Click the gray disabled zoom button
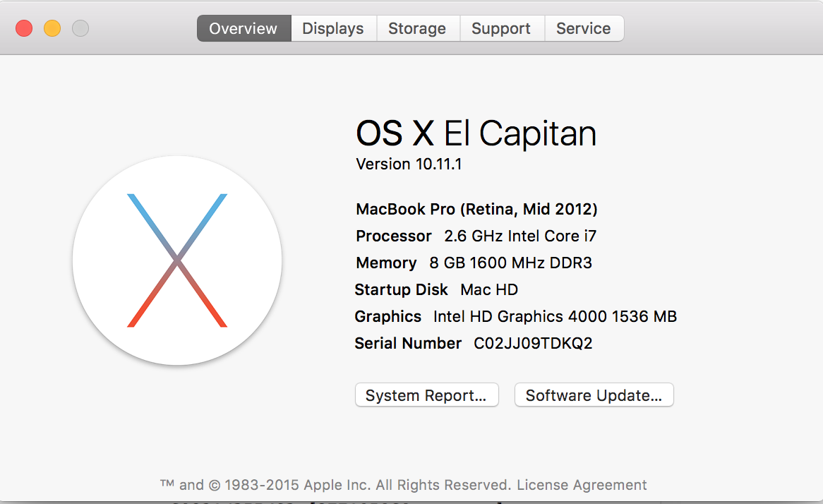823x504 pixels. tap(80, 28)
